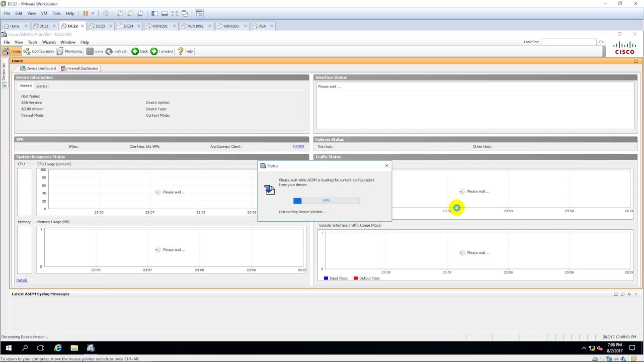Open the ASDM Tools menu
This screenshot has width=644, height=362.
pyautogui.click(x=33, y=42)
